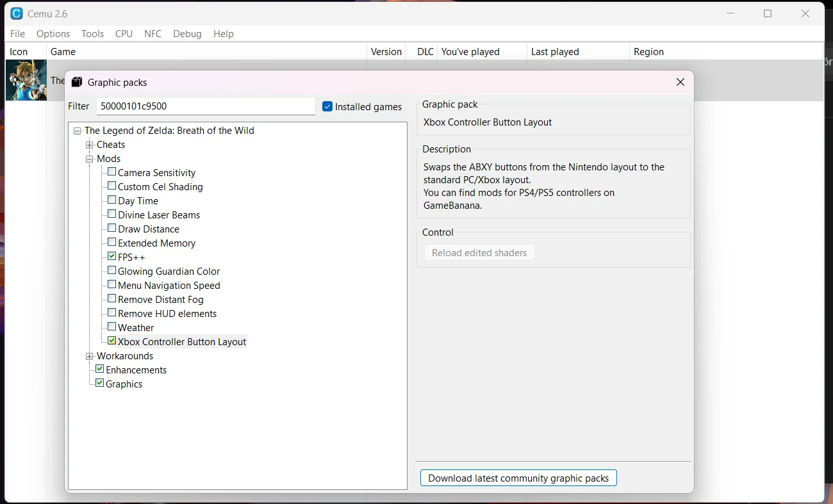Click the Breath of the Wild game icon
833x504 pixels.
[26, 80]
